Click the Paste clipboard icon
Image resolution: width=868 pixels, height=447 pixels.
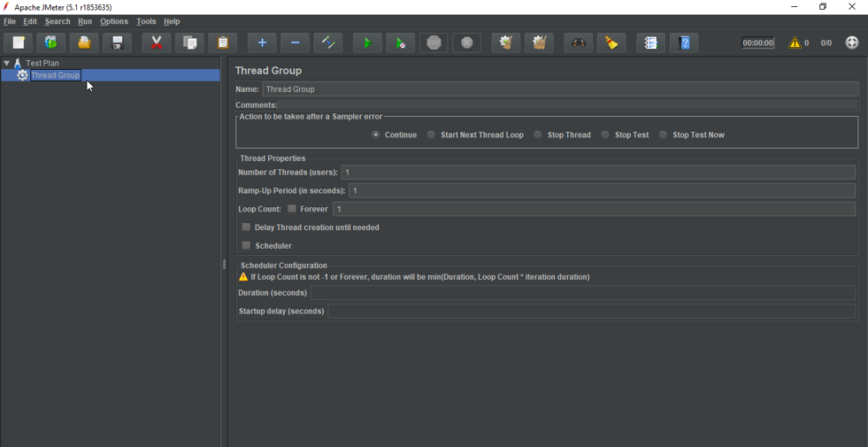pyautogui.click(x=223, y=42)
